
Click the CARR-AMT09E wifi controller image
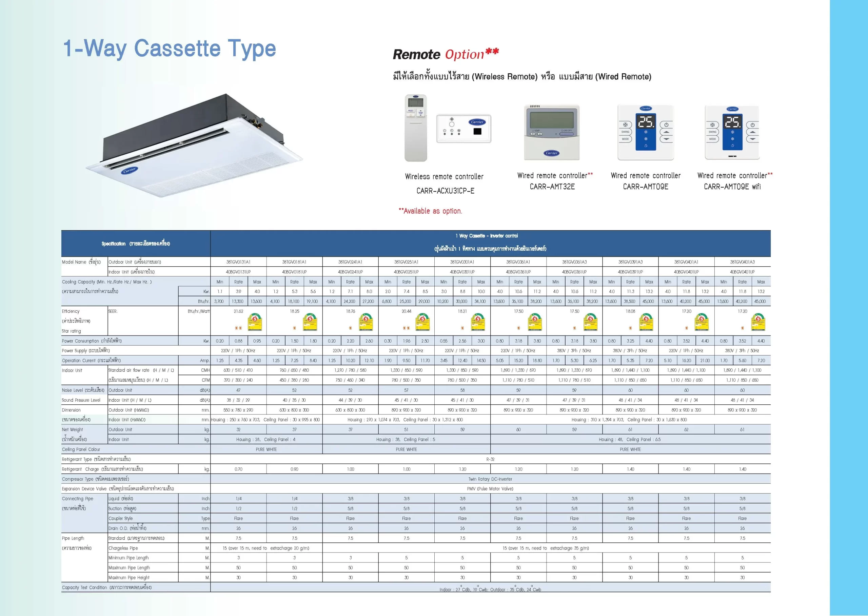(732, 133)
